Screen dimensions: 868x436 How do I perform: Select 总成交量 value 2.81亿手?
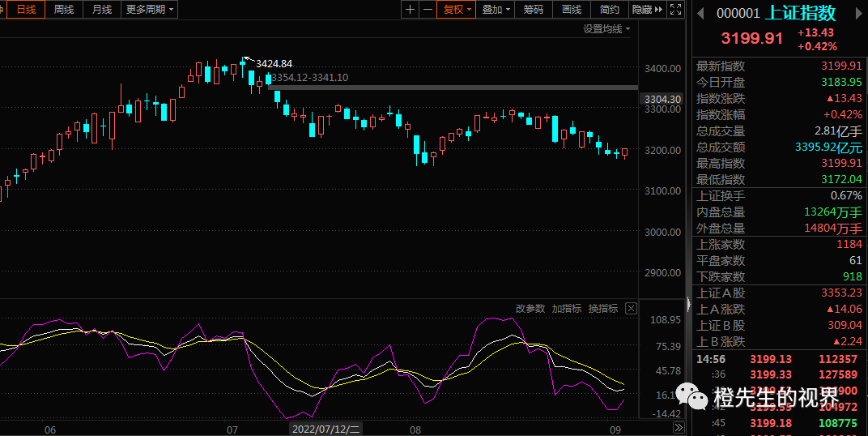point(837,131)
